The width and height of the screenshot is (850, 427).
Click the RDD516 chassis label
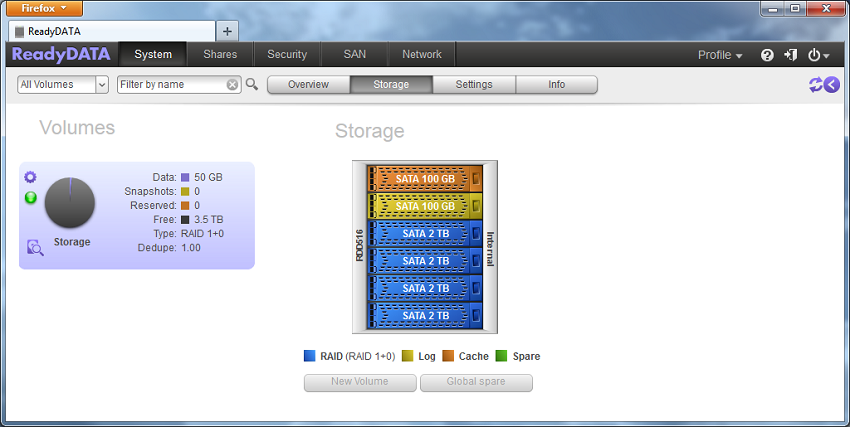[359, 245]
